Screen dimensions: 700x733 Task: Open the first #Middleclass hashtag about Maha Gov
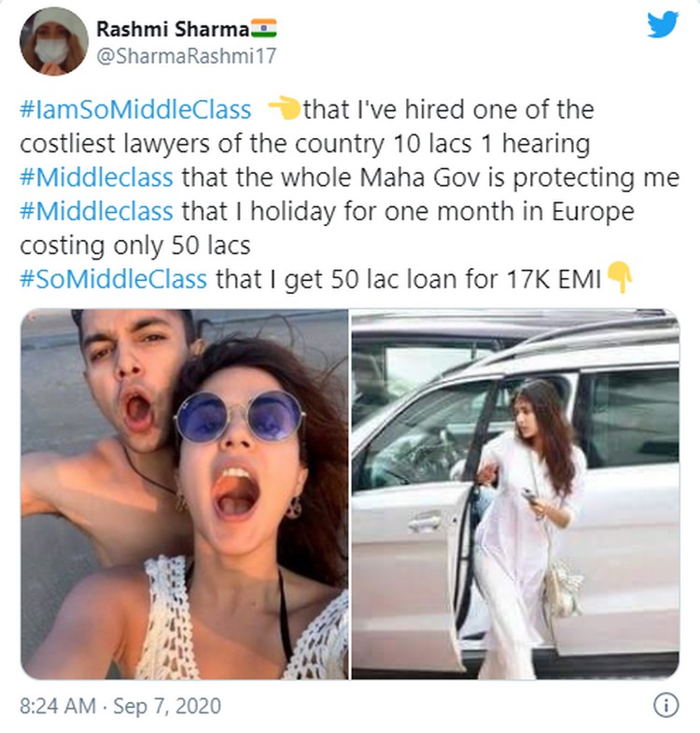pos(96,177)
